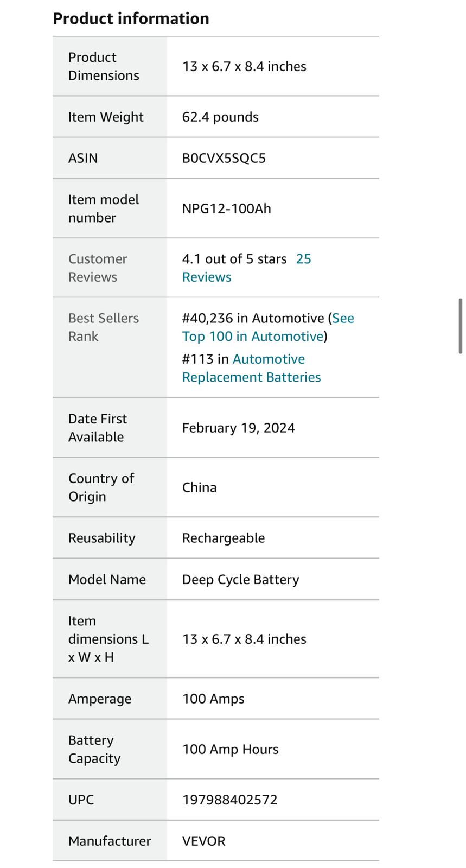
Task: Click the UPC number 197988402572
Action: tap(229, 800)
